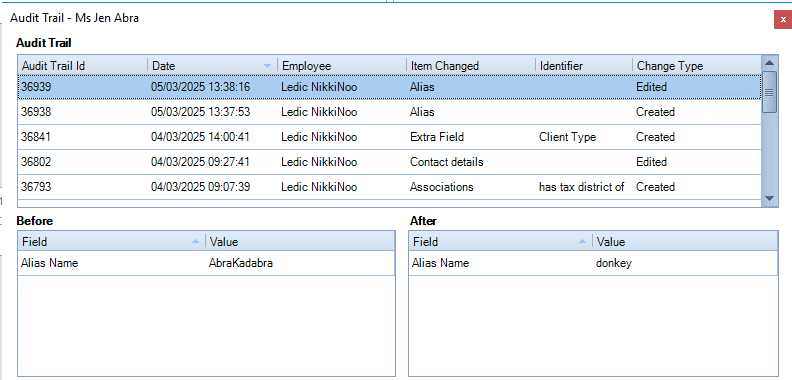Sort After panel by Field header
Viewport: 792px width, 380px height.
500,242
